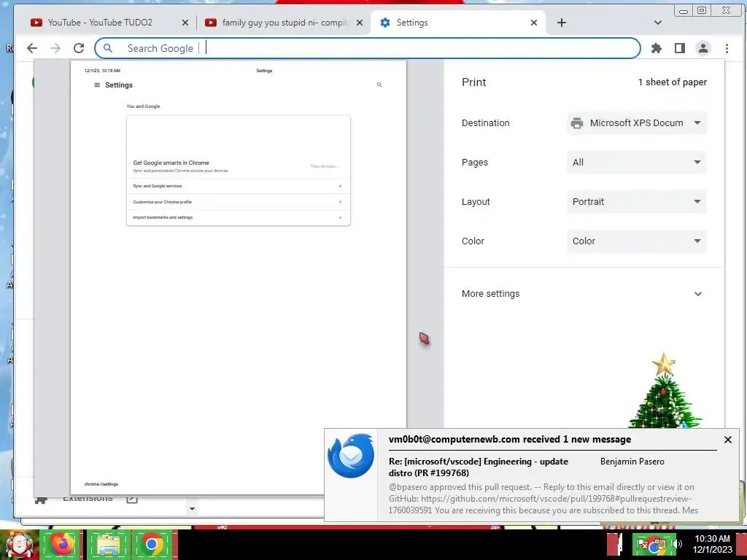
Task: Open the Chrome profile avatar menu
Action: coord(703,48)
